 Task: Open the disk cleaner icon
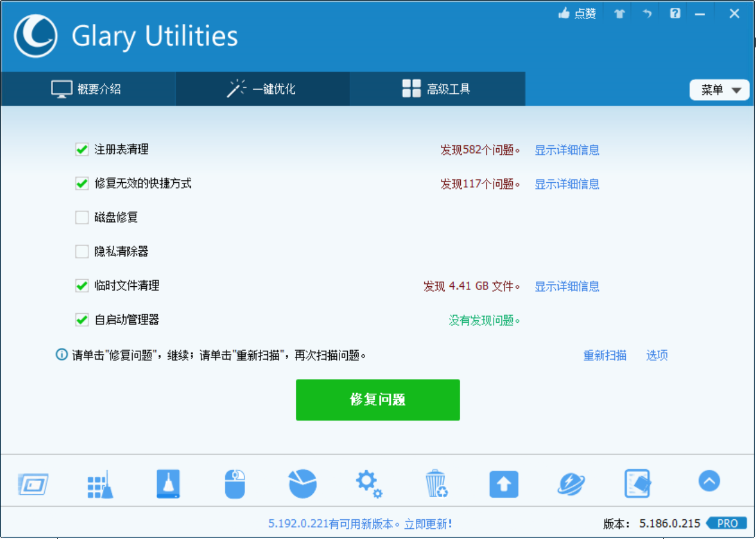click(x=169, y=483)
